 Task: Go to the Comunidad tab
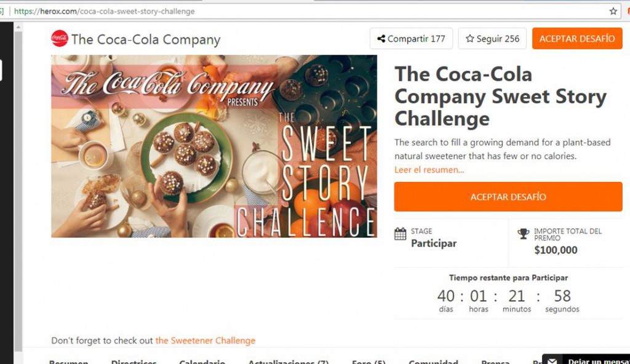(433, 362)
